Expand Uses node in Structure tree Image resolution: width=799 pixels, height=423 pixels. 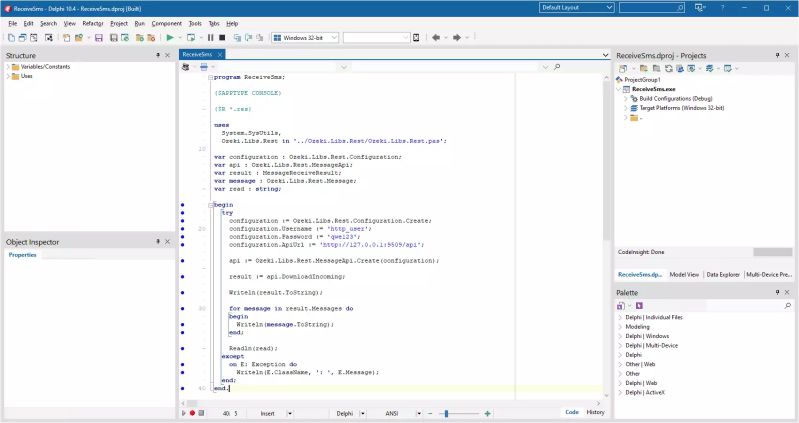click(x=8, y=76)
